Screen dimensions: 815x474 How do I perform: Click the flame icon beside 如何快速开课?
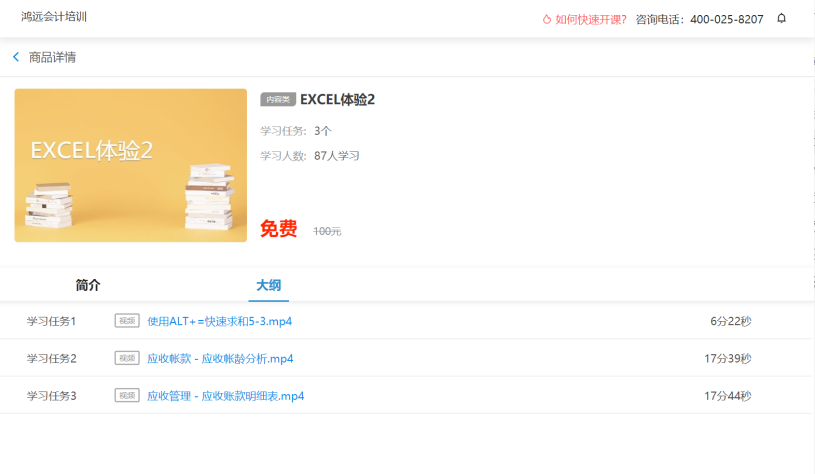(x=547, y=20)
